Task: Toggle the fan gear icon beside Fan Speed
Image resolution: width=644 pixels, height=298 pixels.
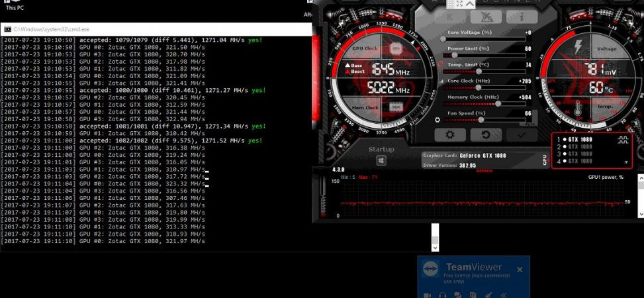Action: (x=437, y=120)
